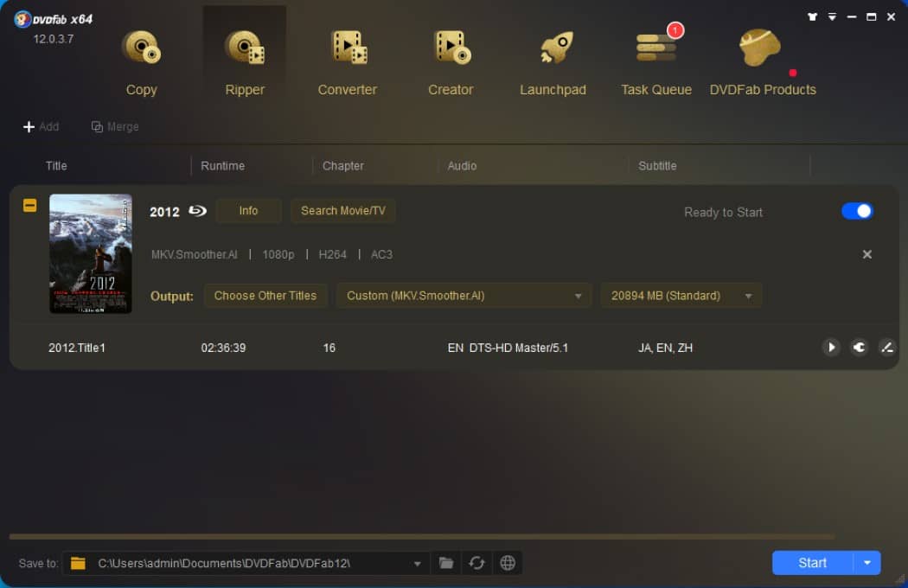Click the 2012 movie poster thumbnail
Viewport: 908px width, 588px height.
(x=90, y=253)
